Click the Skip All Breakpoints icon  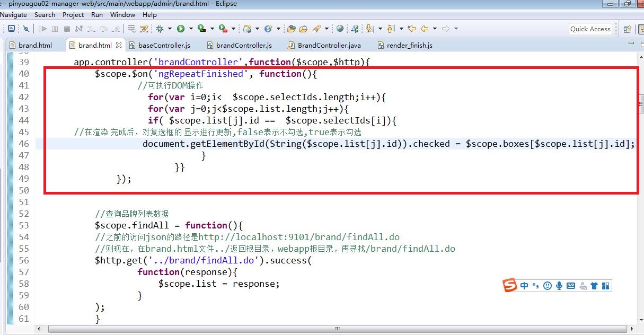point(26,29)
